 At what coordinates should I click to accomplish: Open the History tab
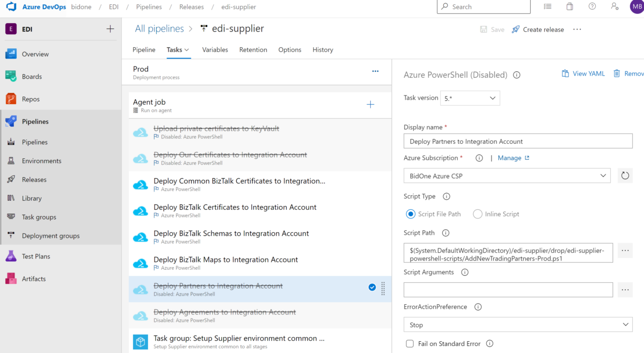tap(323, 49)
